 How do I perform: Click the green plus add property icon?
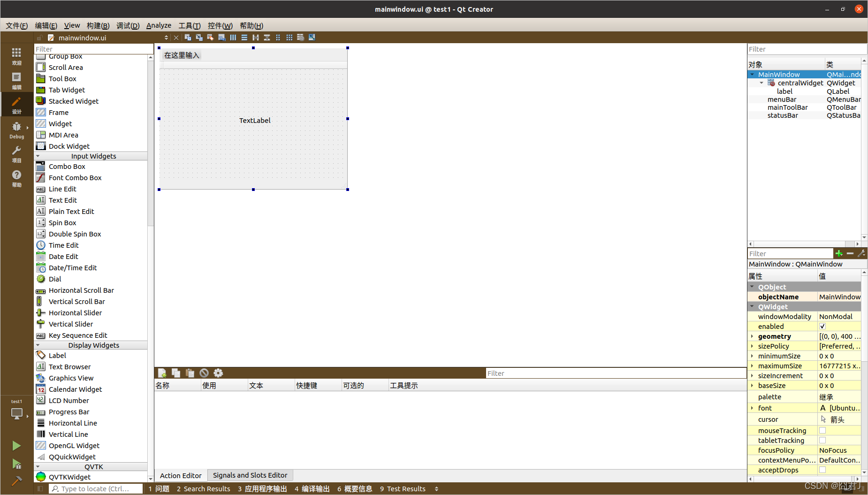click(x=839, y=253)
